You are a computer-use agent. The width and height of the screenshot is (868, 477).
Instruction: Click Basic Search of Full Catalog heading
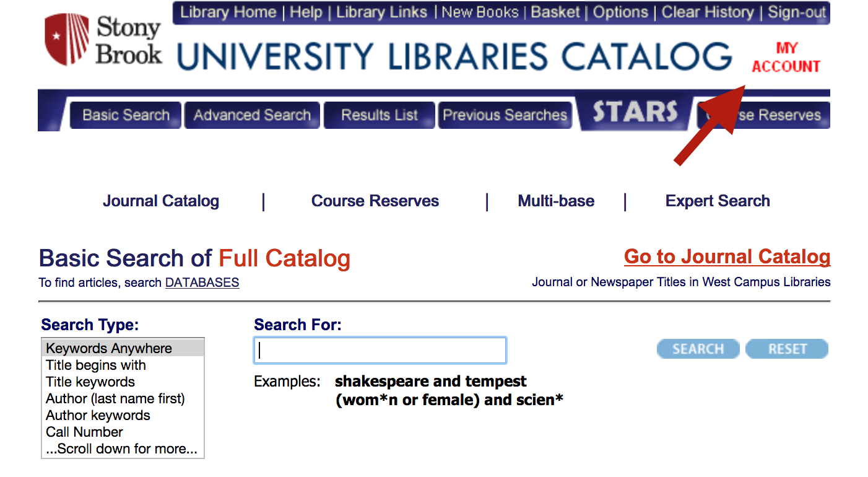click(194, 258)
